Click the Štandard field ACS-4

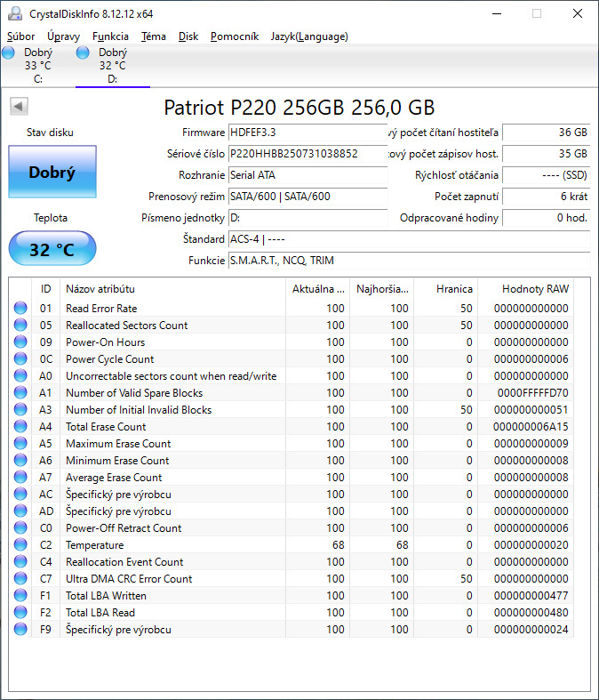coord(410,239)
